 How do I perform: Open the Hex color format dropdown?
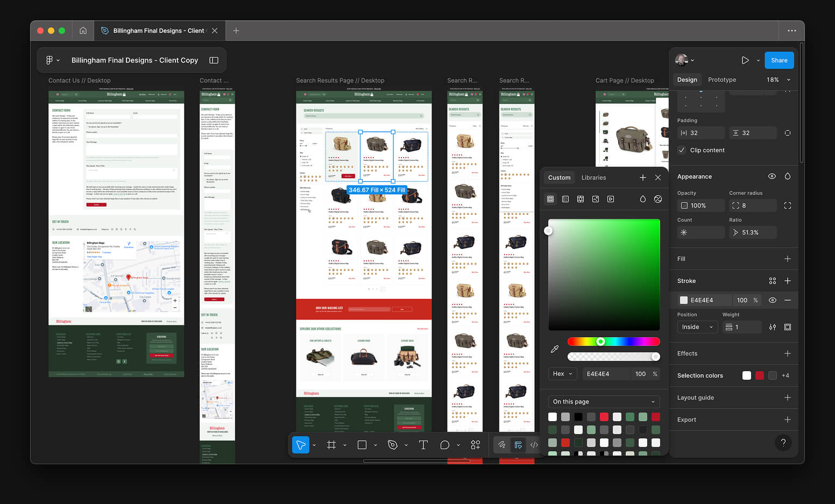[563, 374]
